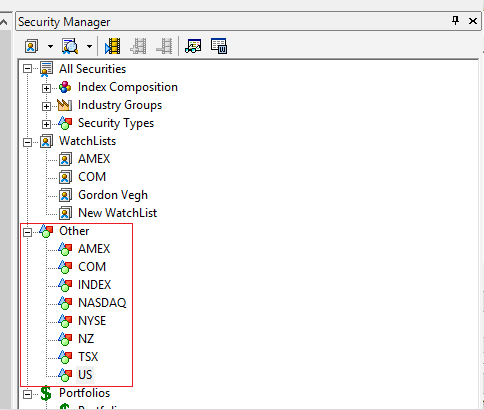Click the NASDAQ shapes icon
This screenshot has width=484, height=410.
(x=65, y=303)
